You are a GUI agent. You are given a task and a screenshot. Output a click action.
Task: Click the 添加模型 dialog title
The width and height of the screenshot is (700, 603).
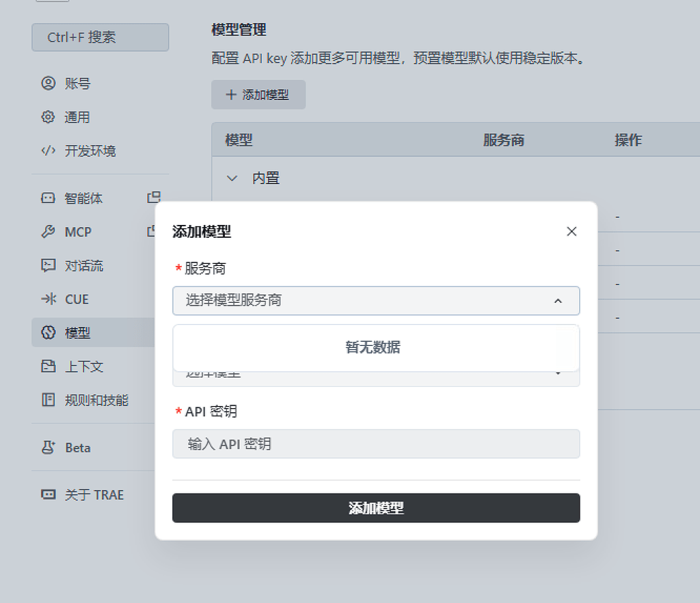[x=202, y=231]
